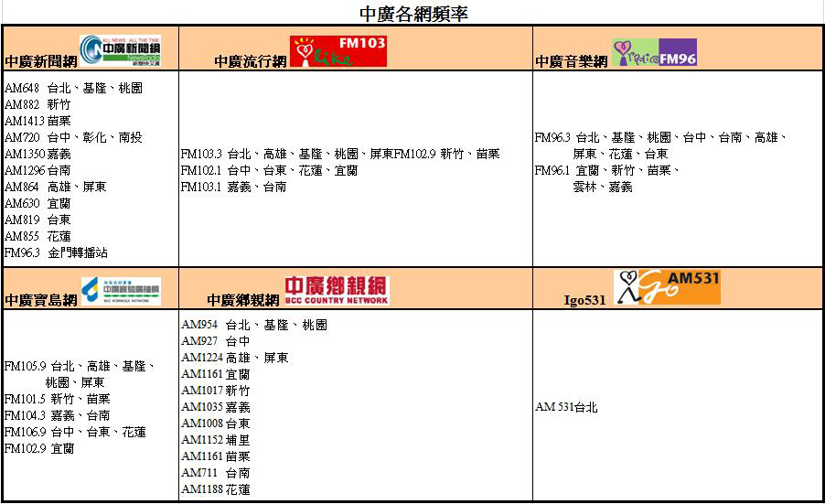
Task: Select the Igo531 header text
Action: click(584, 300)
